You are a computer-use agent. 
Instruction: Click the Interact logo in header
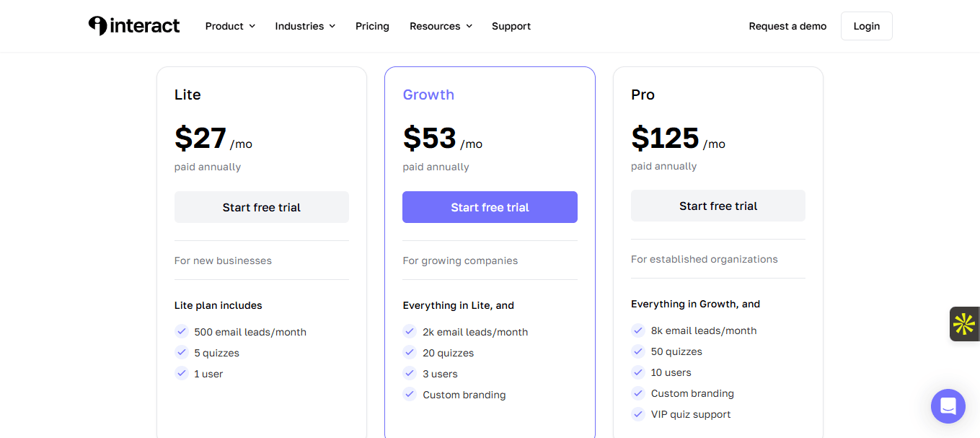[134, 26]
